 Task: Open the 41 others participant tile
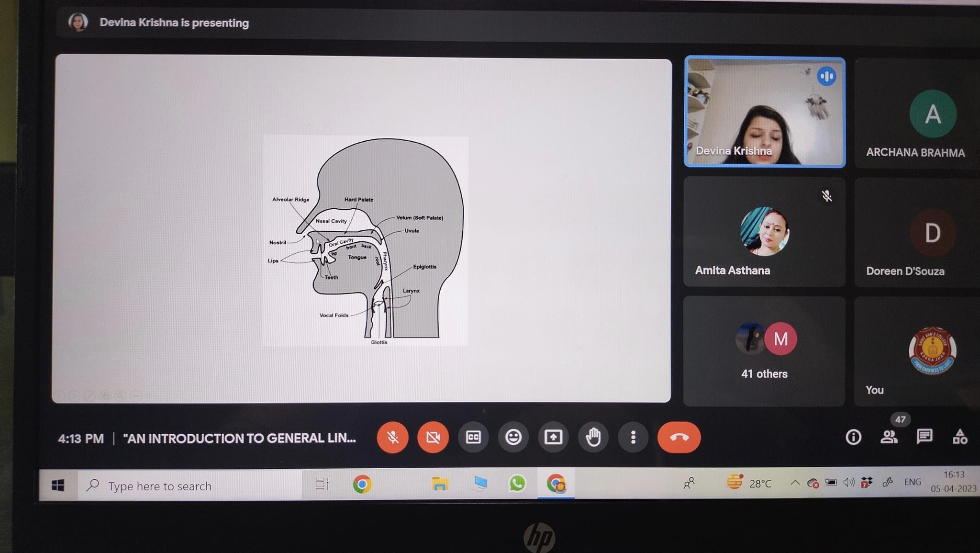pos(764,352)
